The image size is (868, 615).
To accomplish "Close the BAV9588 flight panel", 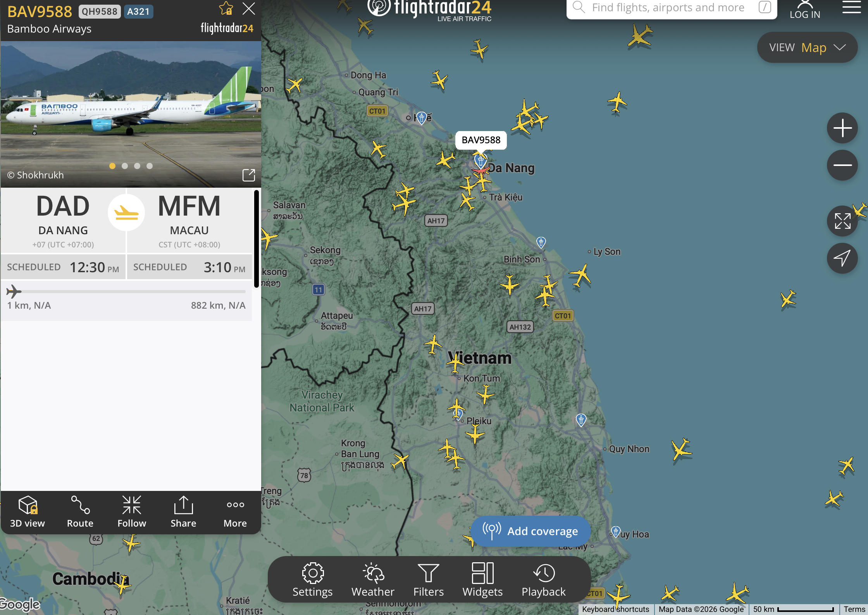I will coord(249,9).
